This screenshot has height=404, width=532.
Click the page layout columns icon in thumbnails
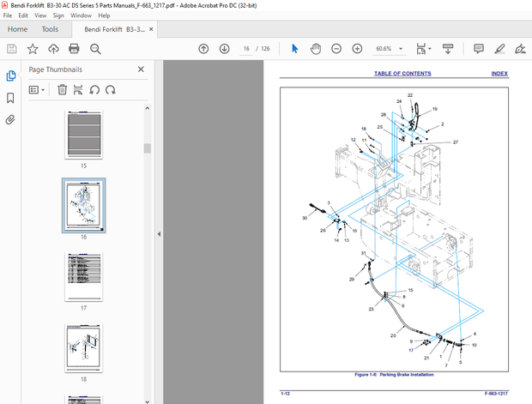pyautogui.click(x=78, y=90)
